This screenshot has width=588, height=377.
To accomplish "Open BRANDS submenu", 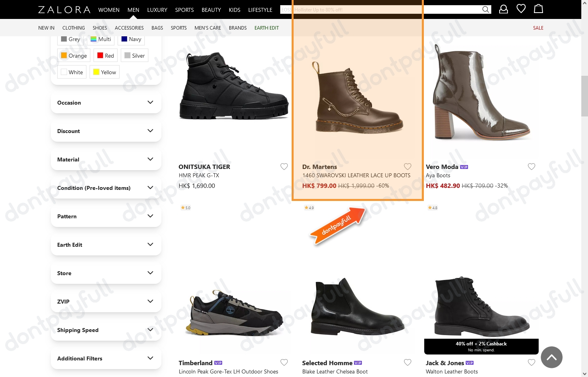I will [x=238, y=28].
